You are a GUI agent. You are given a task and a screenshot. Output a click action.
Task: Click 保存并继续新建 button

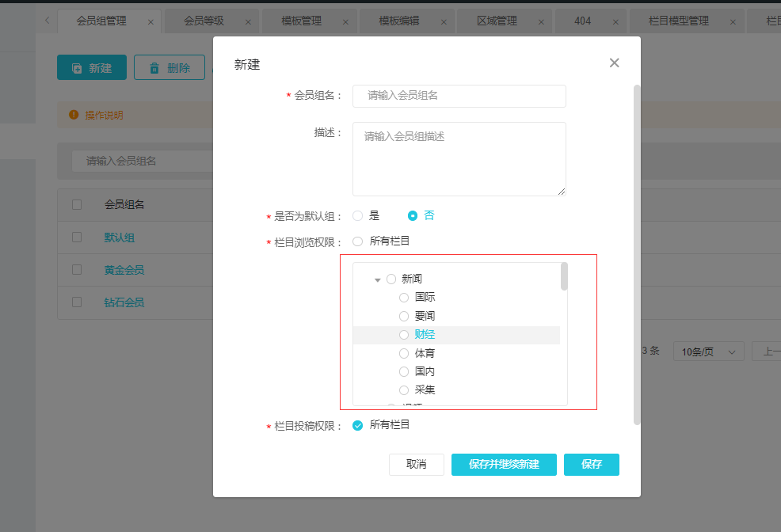click(504, 465)
